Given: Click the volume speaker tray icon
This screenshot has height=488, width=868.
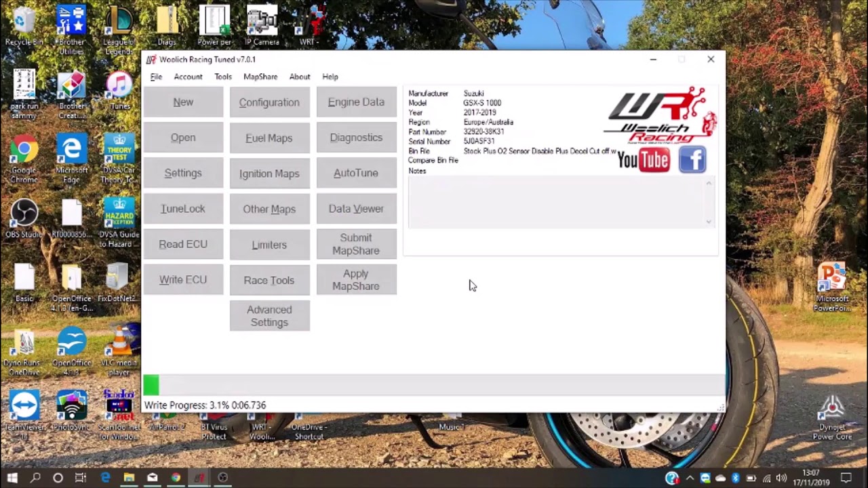Looking at the screenshot, I should pyautogui.click(x=781, y=478).
